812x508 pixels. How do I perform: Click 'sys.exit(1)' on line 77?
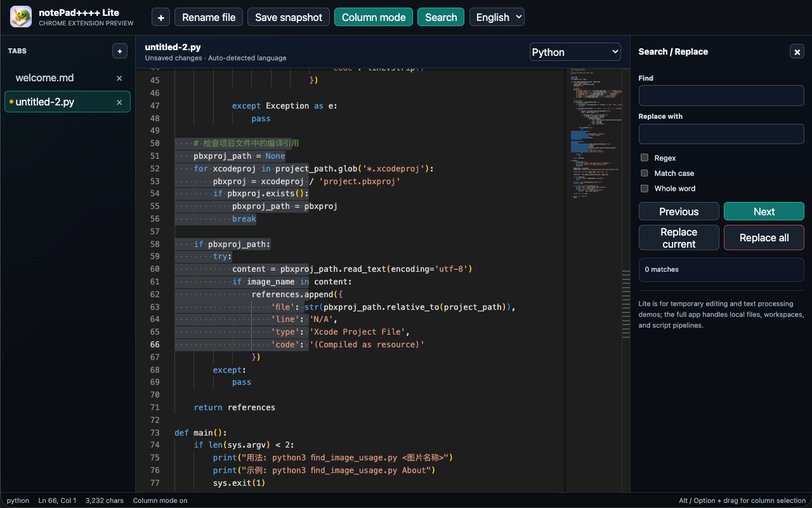point(239,483)
